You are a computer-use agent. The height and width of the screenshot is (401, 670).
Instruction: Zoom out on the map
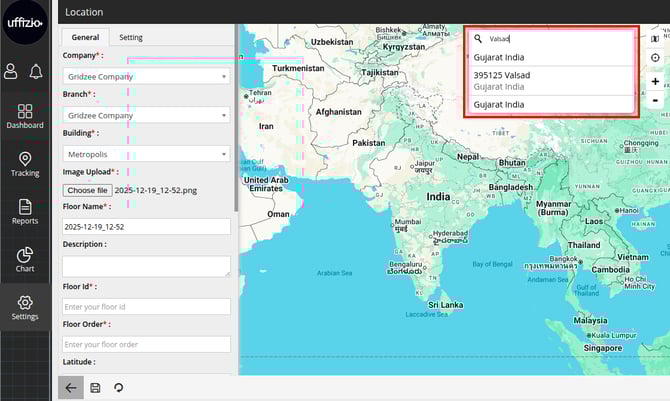pyautogui.click(x=655, y=100)
